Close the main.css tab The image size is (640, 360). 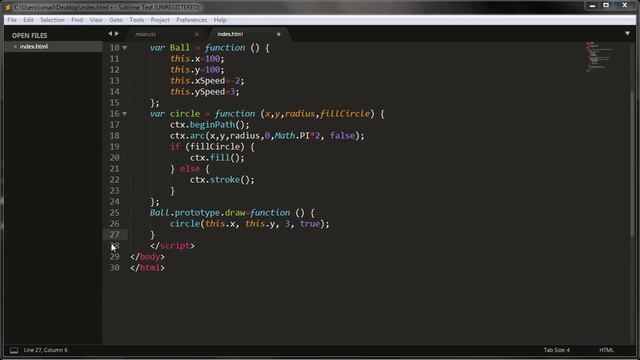[x=197, y=34]
